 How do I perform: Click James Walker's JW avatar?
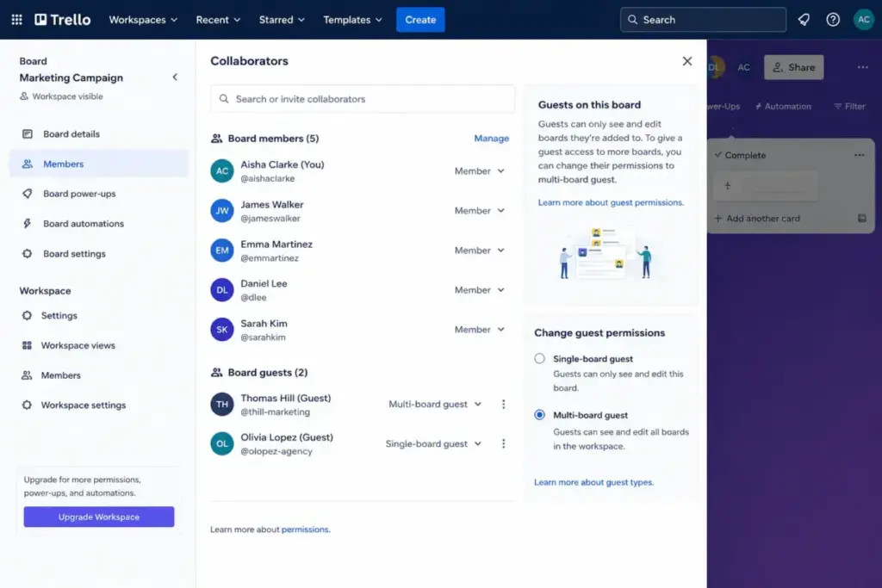(222, 211)
